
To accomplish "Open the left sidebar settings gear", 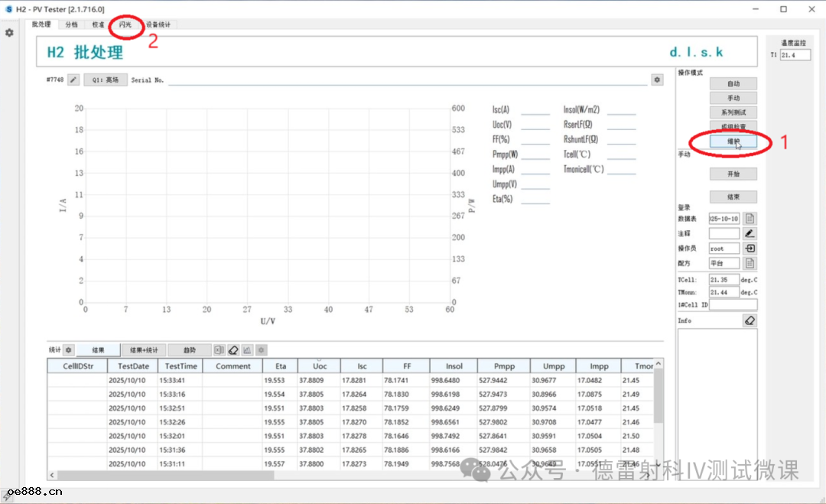I will coord(9,33).
